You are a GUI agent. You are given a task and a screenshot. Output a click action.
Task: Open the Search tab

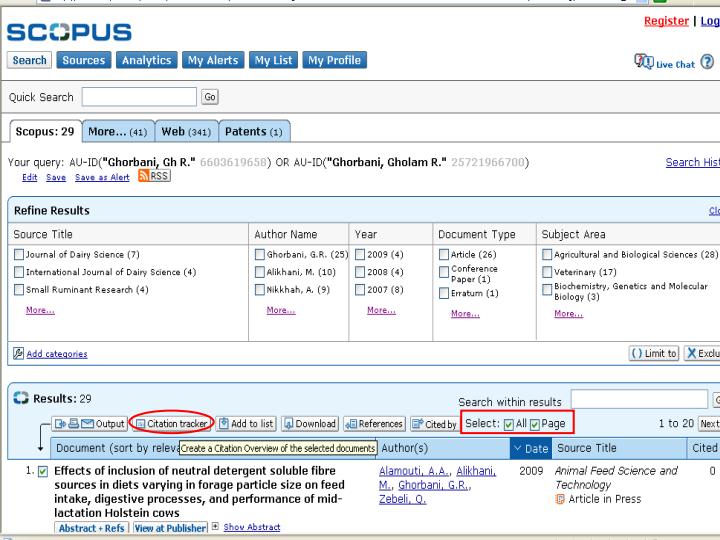point(29,60)
